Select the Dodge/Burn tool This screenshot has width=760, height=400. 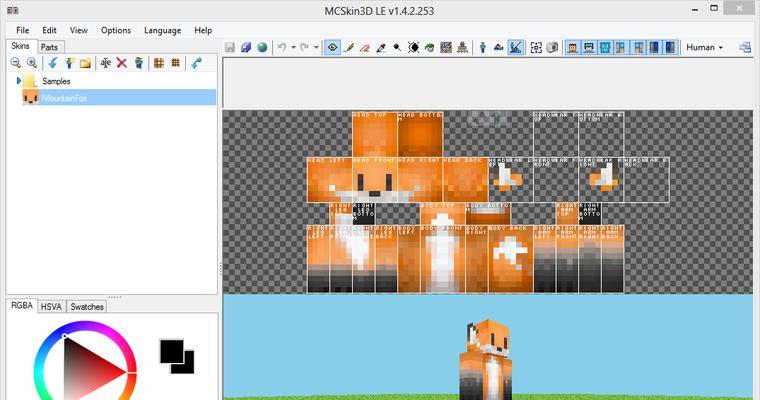tap(397, 48)
